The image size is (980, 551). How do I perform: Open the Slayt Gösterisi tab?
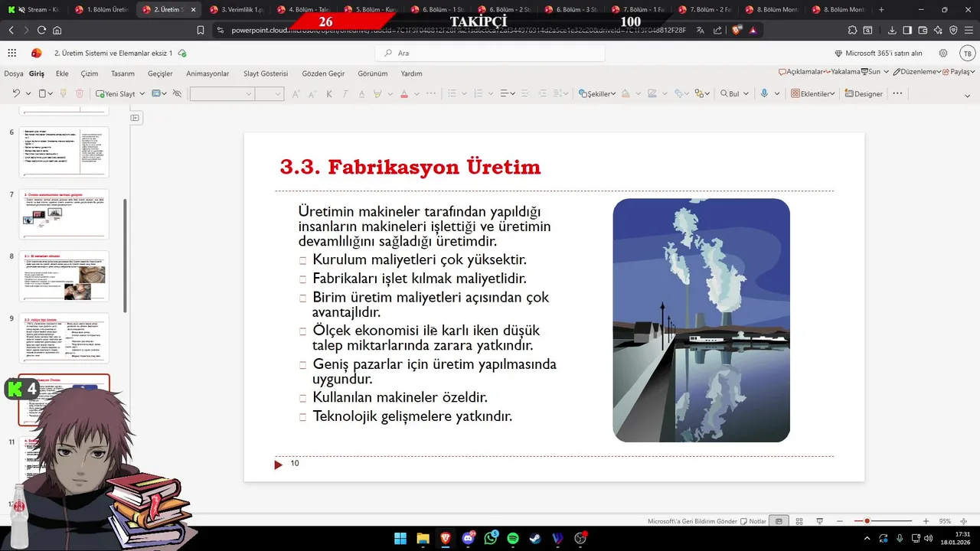tap(266, 73)
